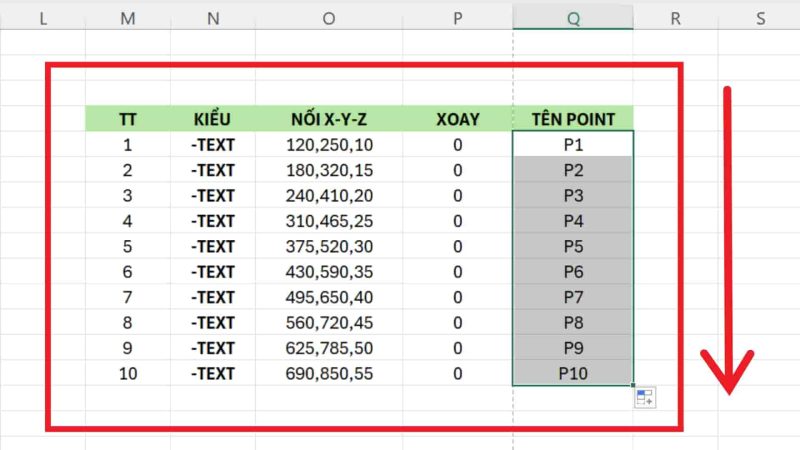
Task: Click the TÊN POINT header cell
Action: [x=573, y=119]
